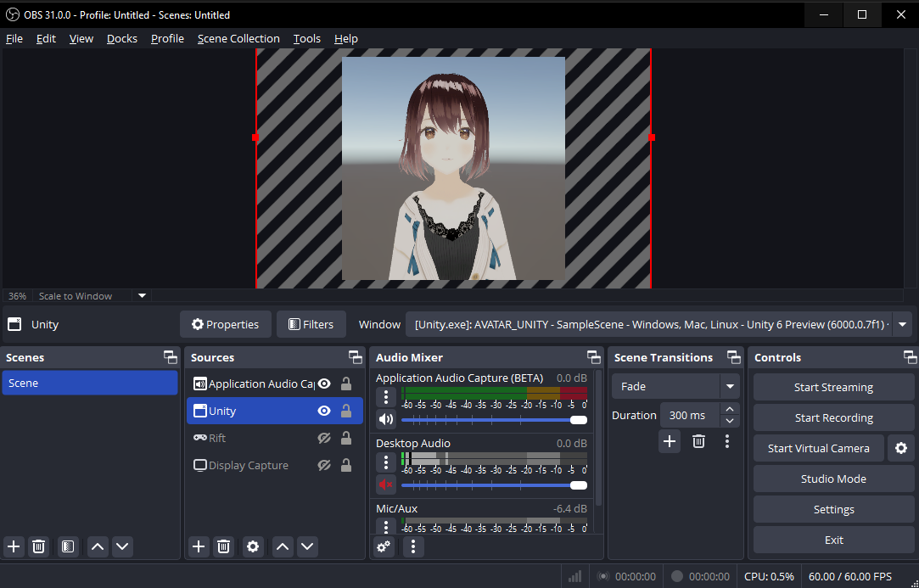Open transition properties three-dot menu

pos(727,441)
